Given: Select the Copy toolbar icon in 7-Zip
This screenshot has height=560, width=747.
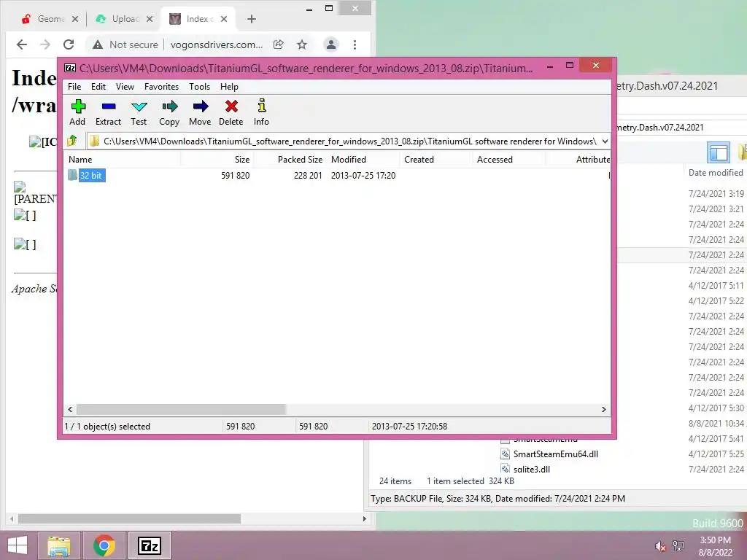Looking at the screenshot, I should (169, 112).
